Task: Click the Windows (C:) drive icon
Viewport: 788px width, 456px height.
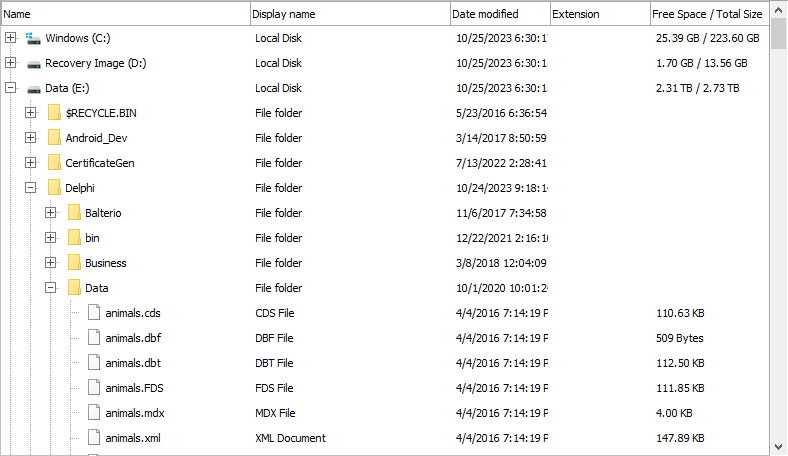Action: pyautogui.click(x=33, y=38)
